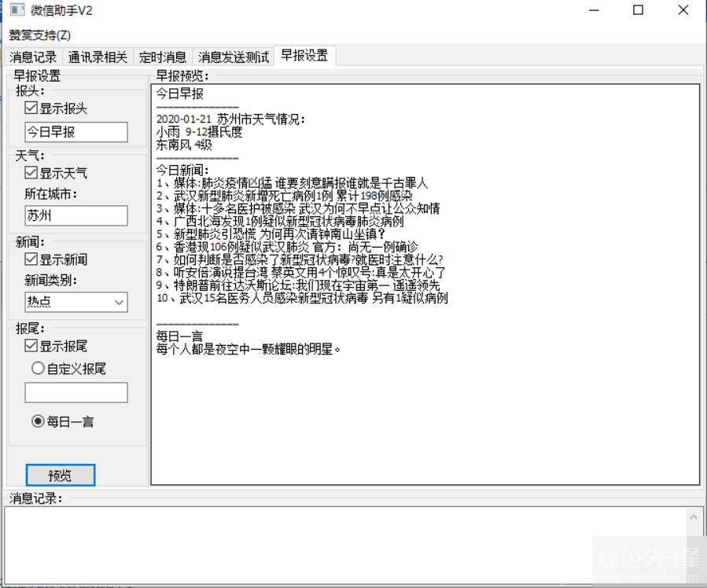This screenshot has height=588, width=707.
Task: Open the 定时消息 tab
Action: [163, 57]
